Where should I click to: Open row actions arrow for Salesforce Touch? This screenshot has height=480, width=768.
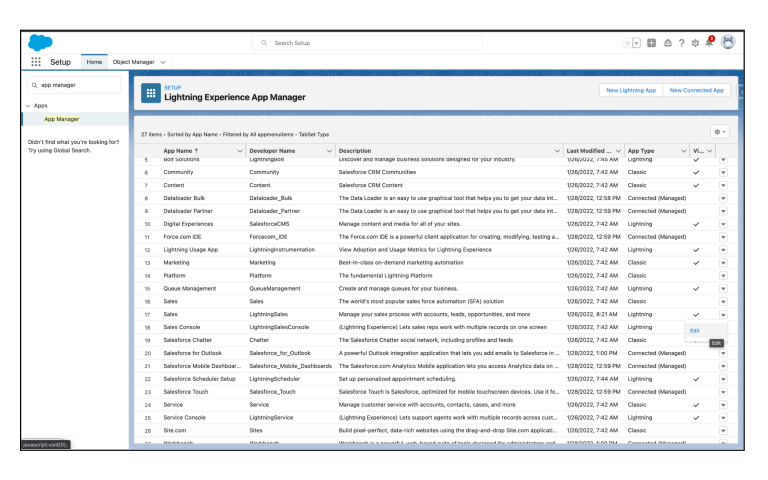(x=723, y=392)
